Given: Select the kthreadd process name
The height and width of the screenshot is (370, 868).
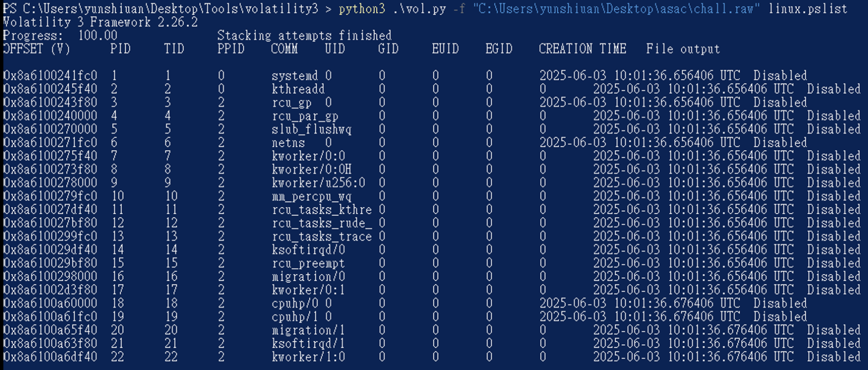Looking at the screenshot, I should pyautogui.click(x=298, y=89).
